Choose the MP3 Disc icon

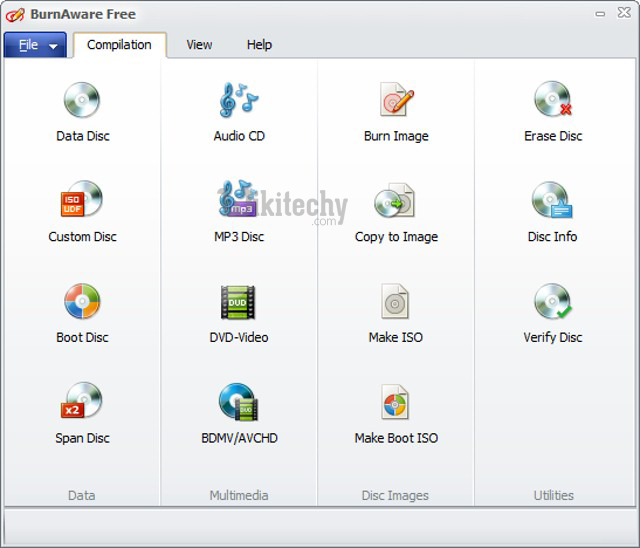click(238, 199)
